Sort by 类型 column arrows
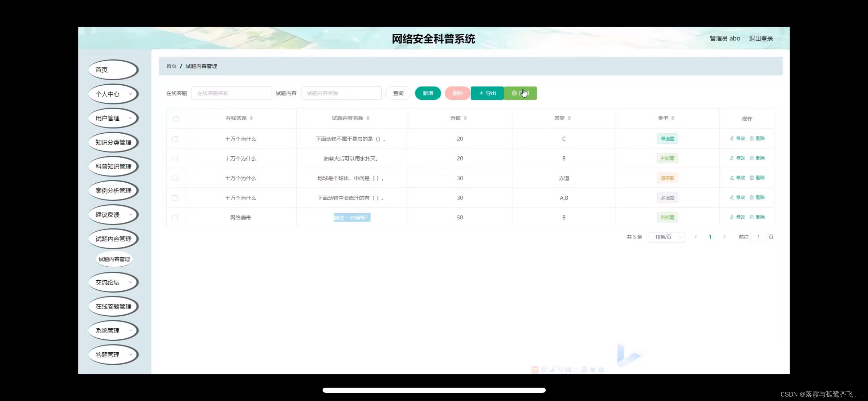Screen dimensions: 868x401 673,118
